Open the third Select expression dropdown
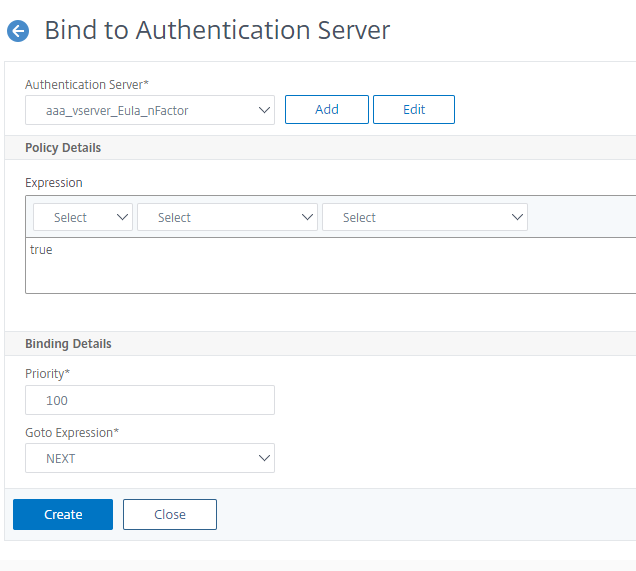 [425, 217]
